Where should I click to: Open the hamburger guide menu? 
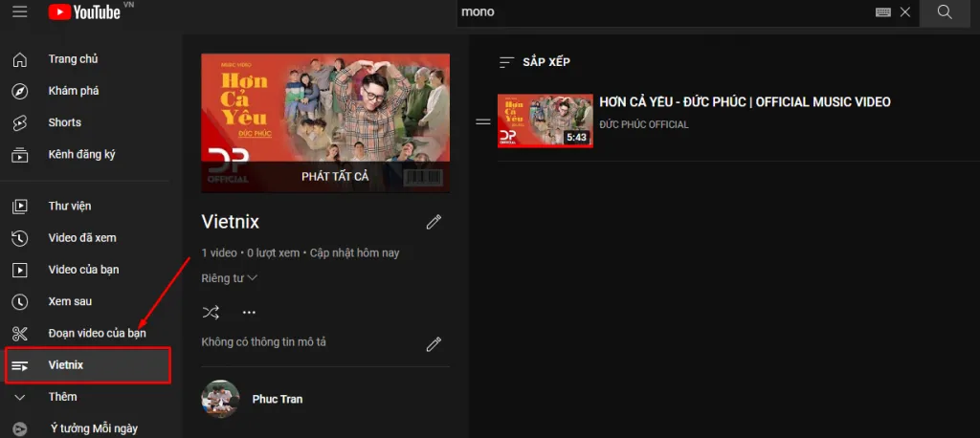click(20, 11)
